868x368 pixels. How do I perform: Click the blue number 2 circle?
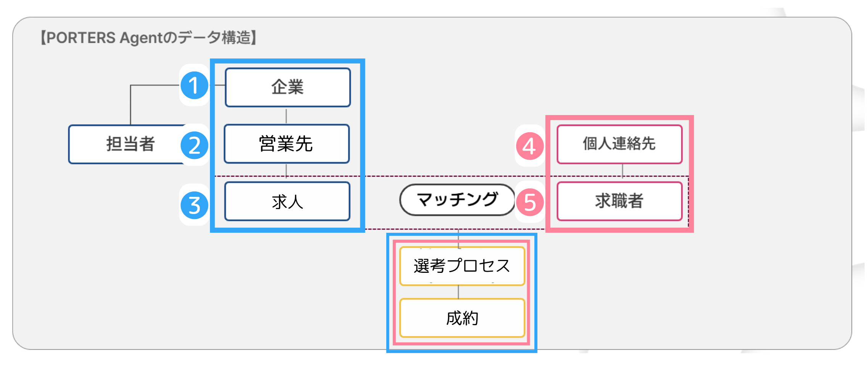pyautogui.click(x=194, y=145)
